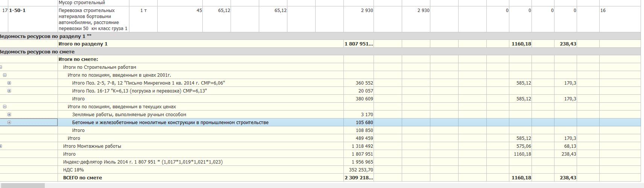Collapse the 'Итоги по Строительным работам' group
Viewport: 644px width, 188px height.
click(x=1, y=67)
